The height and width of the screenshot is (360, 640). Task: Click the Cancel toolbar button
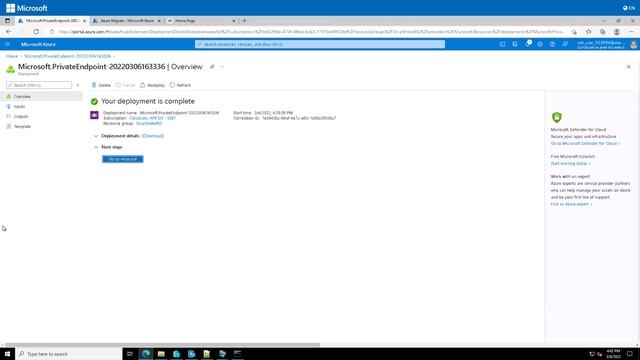click(x=125, y=85)
